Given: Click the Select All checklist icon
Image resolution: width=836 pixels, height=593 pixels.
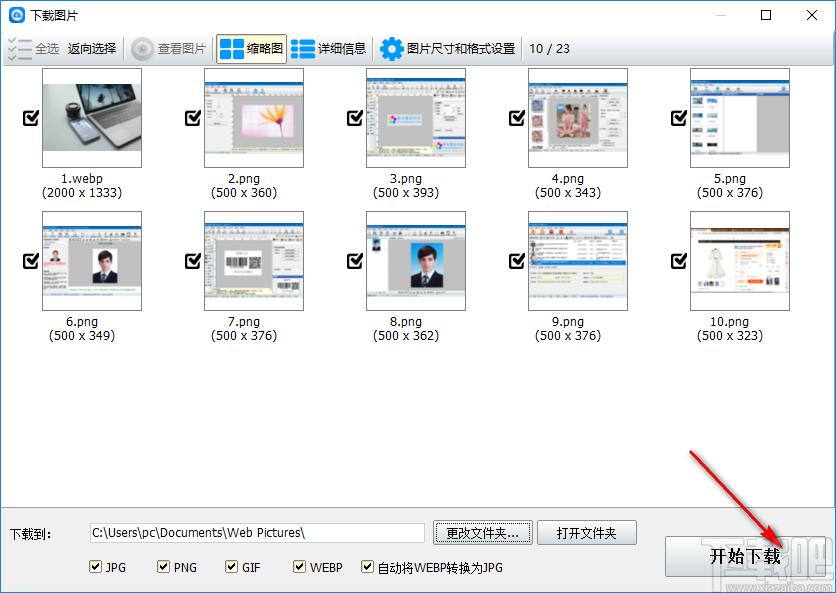Looking at the screenshot, I should point(19,48).
